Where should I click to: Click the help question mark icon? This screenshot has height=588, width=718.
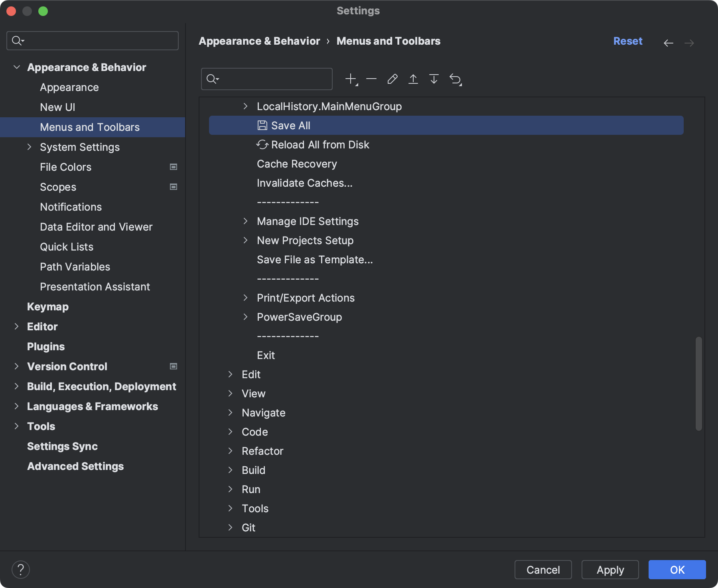coord(21,570)
